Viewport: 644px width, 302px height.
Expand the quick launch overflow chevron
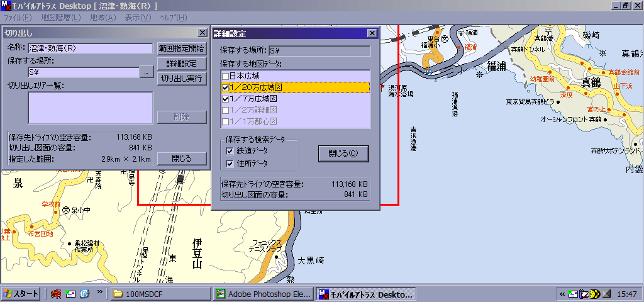pyautogui.click(x=99, y=292)
